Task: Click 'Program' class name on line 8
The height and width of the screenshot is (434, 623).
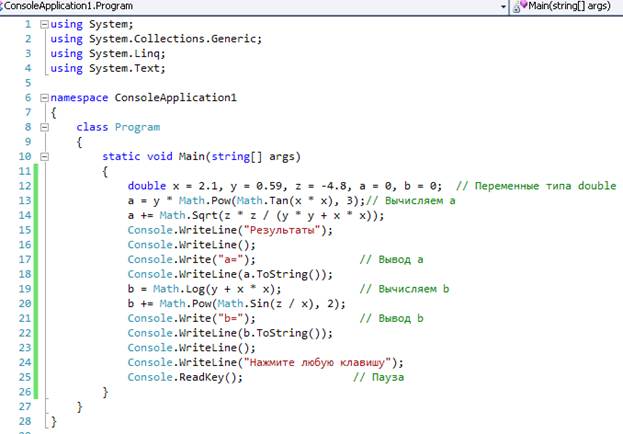Action: tap(137, 127)
